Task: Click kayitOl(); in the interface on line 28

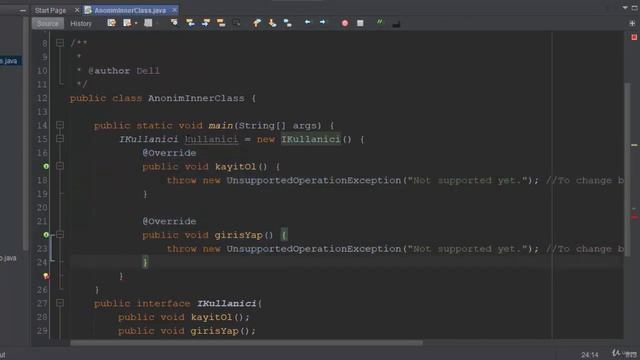Action: coord(220,317)
